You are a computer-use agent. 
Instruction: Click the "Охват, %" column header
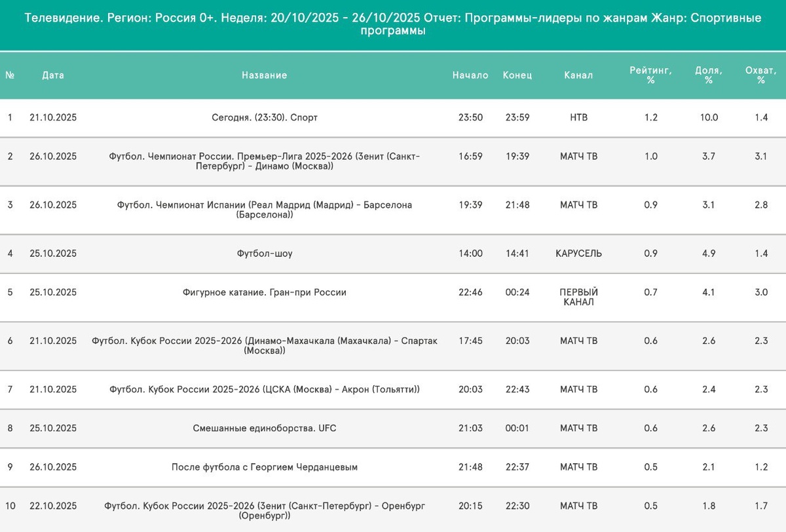(760, 75)
